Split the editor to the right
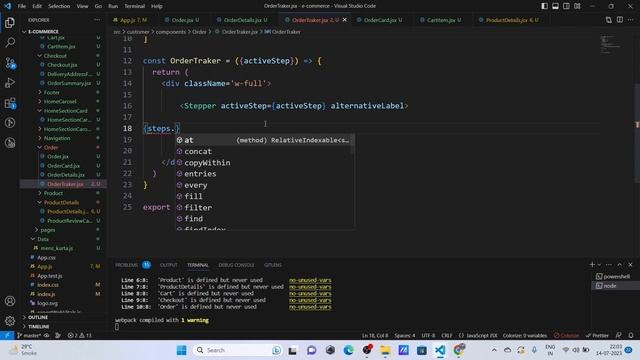The image size is (640, 360). point(620,20)
